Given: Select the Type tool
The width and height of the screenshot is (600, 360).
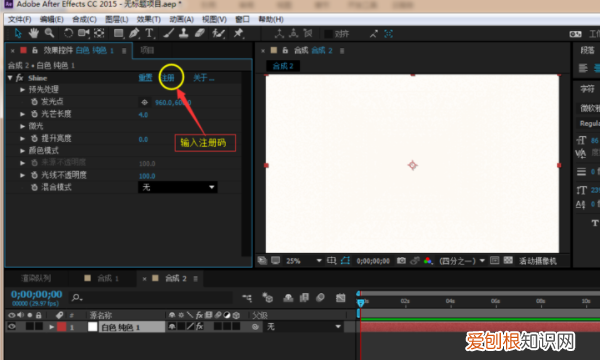Looking at the screenshot, I should [x=149, y=33].
